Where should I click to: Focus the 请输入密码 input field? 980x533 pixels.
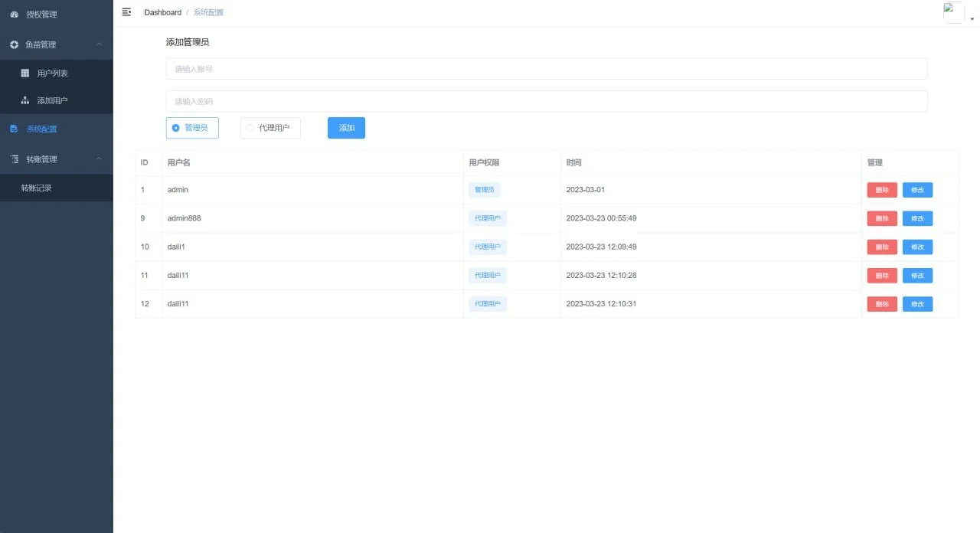pyautogui.click(x=546, y=101)
